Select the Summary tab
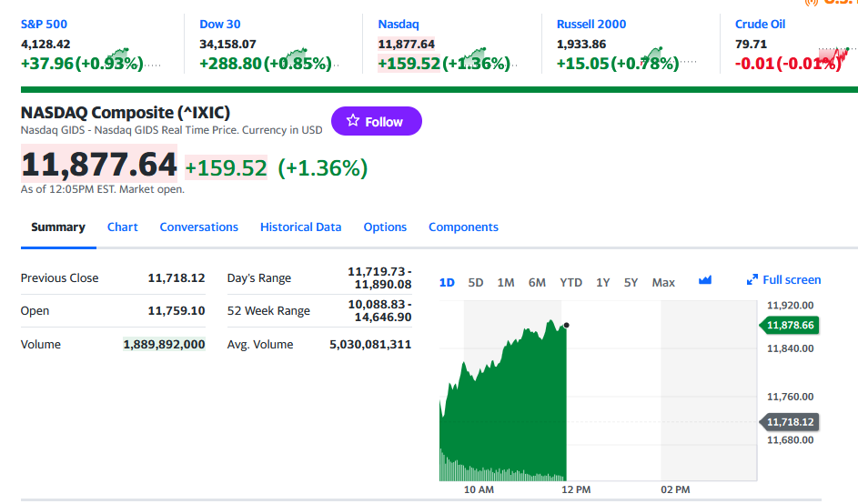 58,227
